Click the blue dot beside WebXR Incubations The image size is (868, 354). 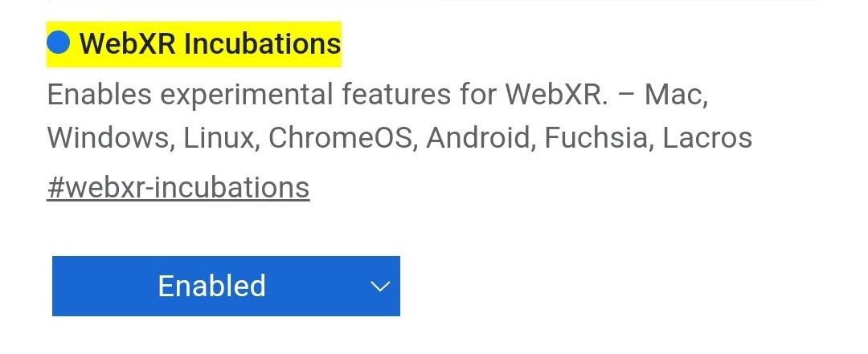coord(59,43)
